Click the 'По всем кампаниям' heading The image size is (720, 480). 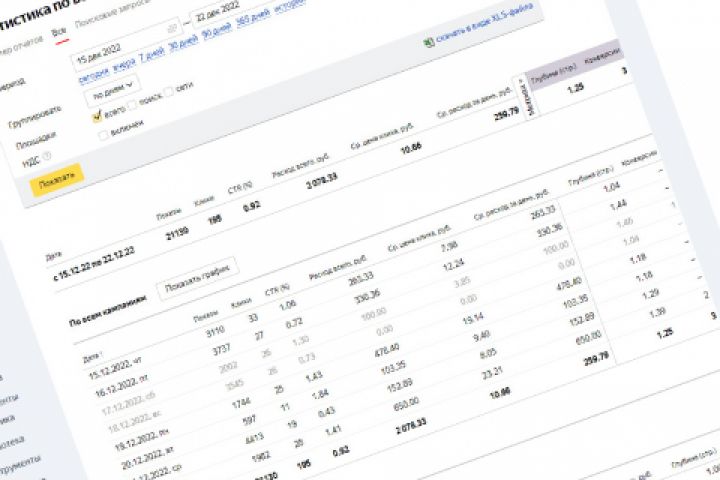108,311
